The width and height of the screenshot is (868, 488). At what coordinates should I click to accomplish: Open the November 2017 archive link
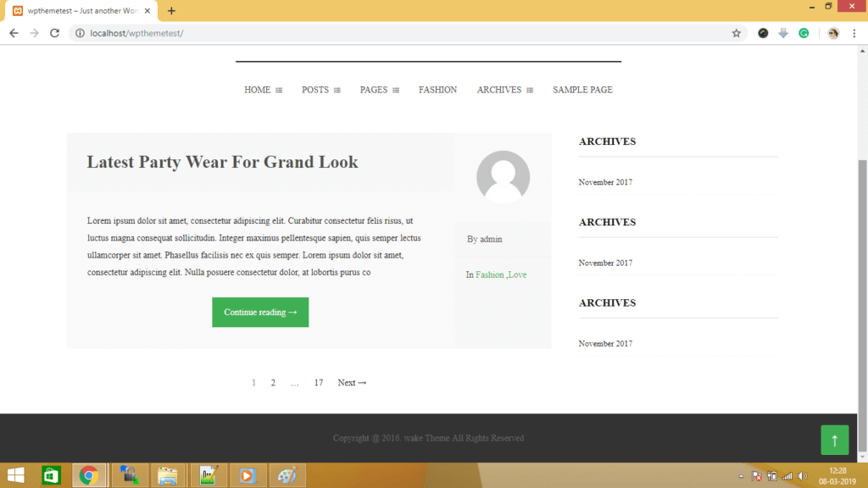click(x=604, y=181)
